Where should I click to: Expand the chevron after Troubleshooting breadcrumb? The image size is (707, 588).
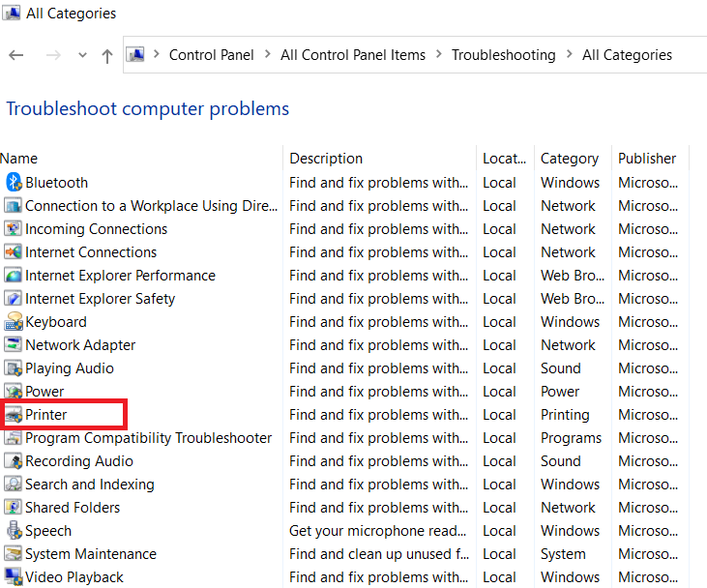tap(570, 54)
